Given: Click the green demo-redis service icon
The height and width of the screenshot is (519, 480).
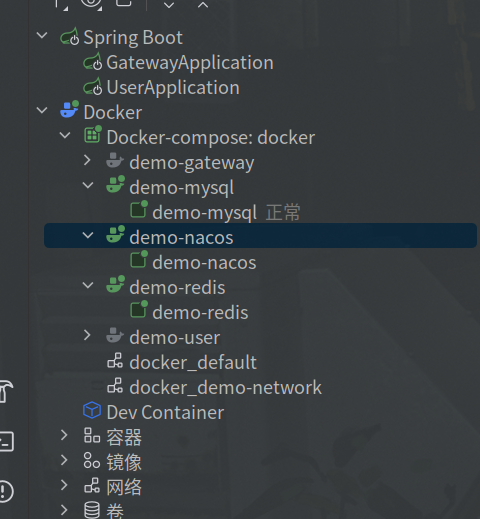Looking at the screenshot, I should point(115,284).
